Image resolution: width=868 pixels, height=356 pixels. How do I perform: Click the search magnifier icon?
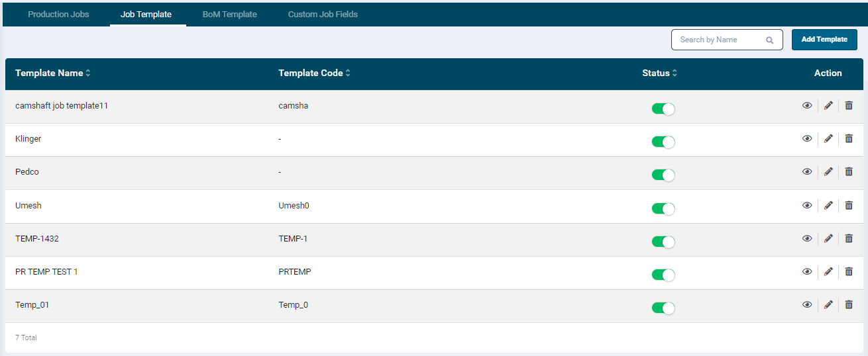(x=770, y=40)
